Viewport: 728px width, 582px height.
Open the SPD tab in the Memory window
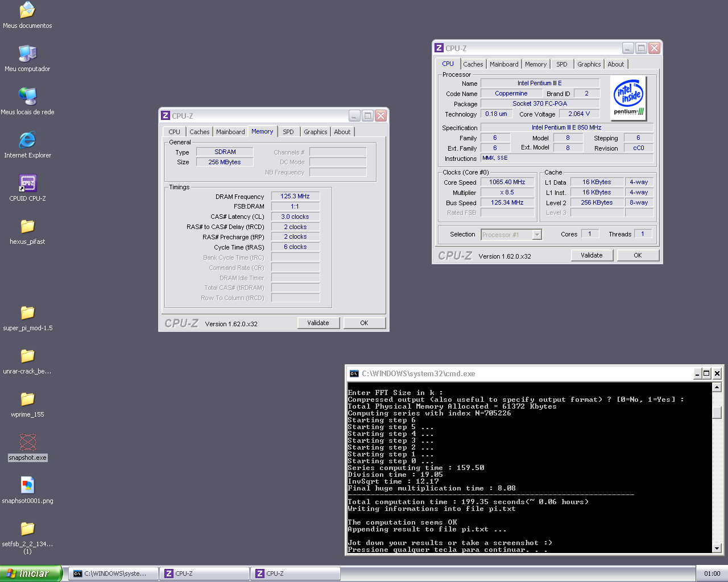pos(288,132)
